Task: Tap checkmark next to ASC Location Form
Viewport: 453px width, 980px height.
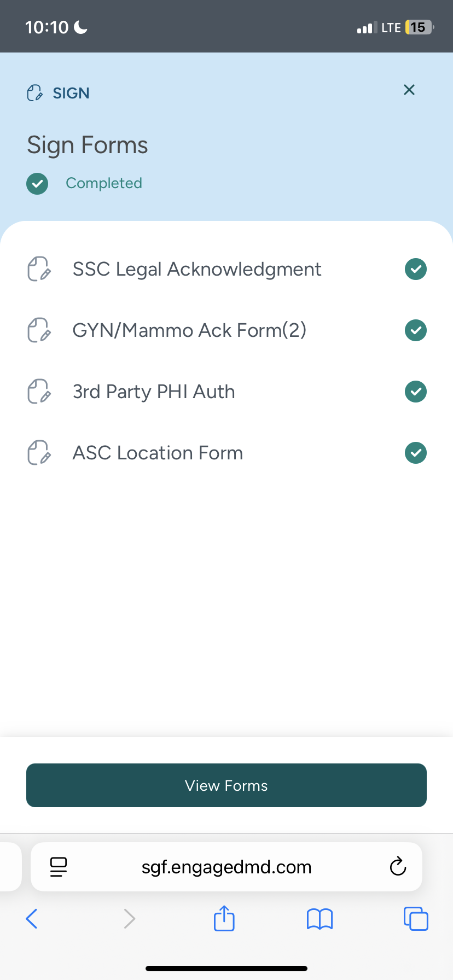Action: coord(416,453)
